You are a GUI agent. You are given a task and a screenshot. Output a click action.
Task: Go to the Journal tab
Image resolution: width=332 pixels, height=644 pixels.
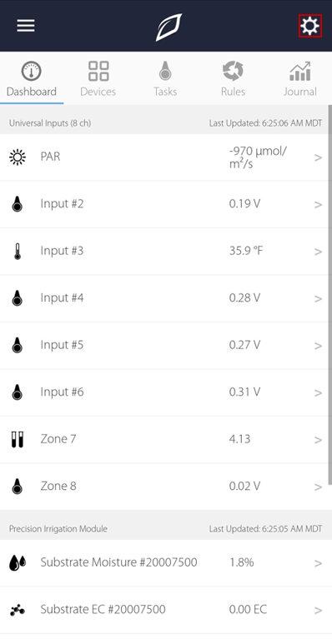[300, 78]
